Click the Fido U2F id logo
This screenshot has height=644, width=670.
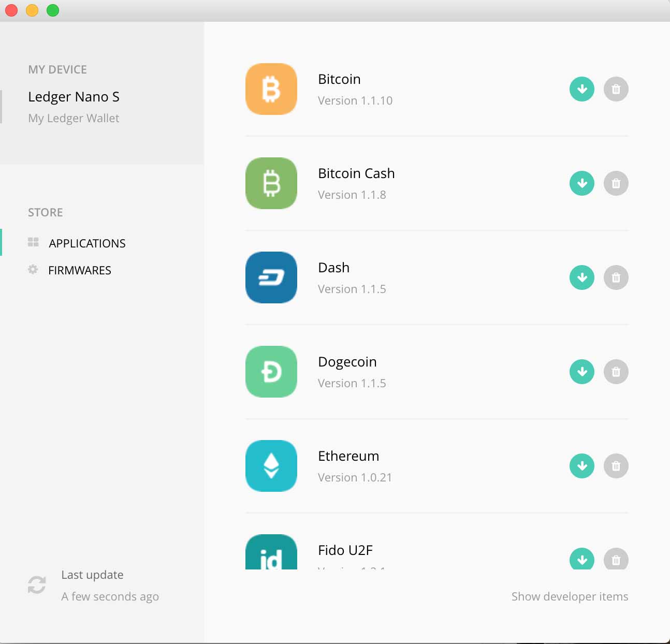(x=271, y=552)
